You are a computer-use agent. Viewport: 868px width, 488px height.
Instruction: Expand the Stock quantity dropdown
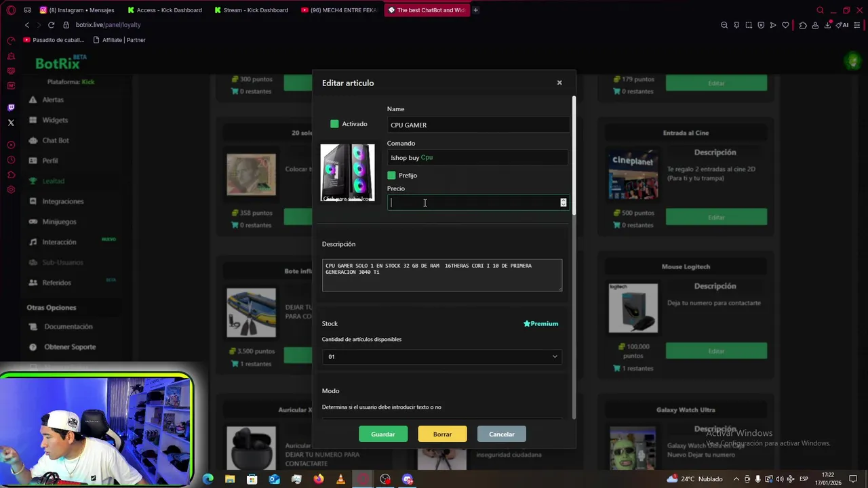pyautogui.click(x=441, y=357)
